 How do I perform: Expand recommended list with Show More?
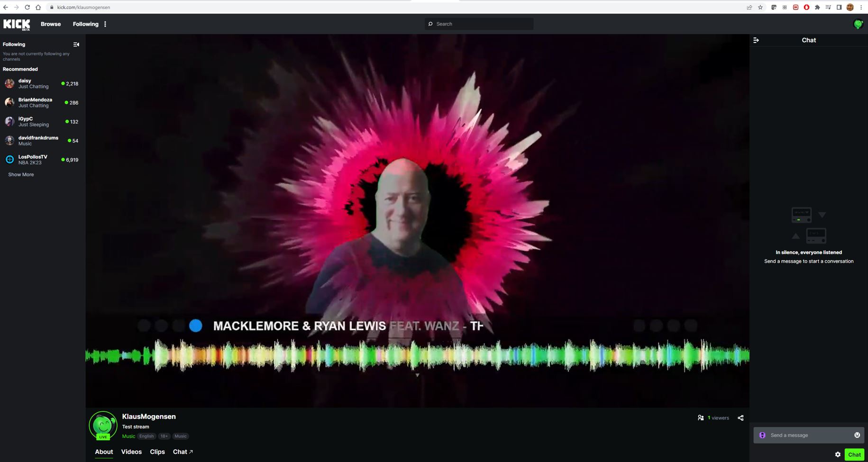pyautogui.click(x=21, y=174)
